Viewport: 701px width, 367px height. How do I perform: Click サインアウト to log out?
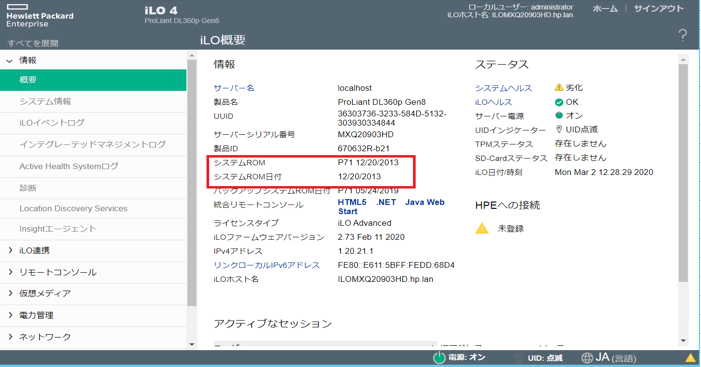(658, 8)
